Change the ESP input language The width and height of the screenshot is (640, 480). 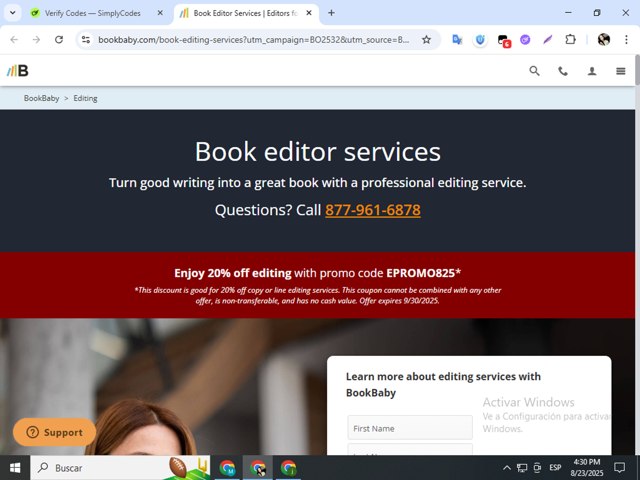tap(555, 468)
